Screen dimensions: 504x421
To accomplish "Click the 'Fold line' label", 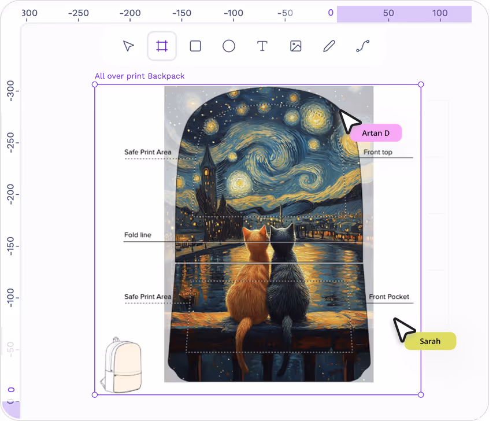I will point(138,235).
